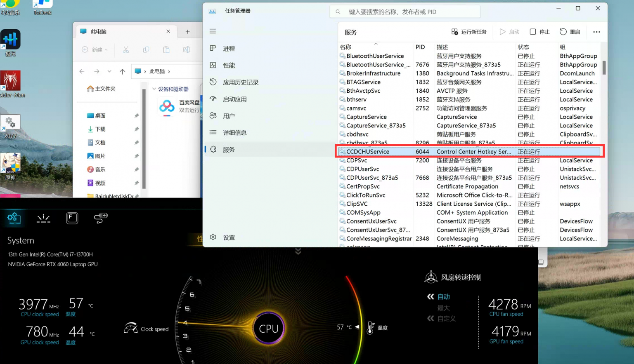The width and height of the screenshot is (634, 364).
Task: Select the 进程 (Processes) sidebar icon
Action: point(229,48)
